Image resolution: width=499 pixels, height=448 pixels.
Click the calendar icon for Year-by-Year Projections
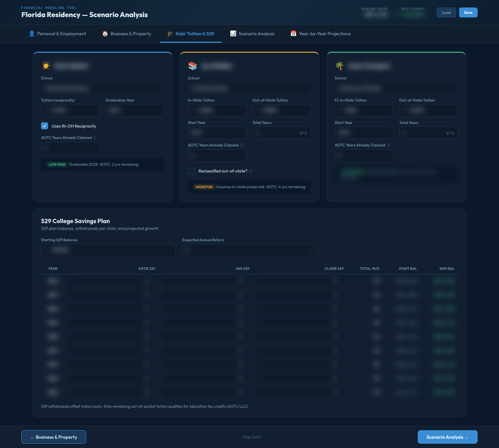point(293,34)
